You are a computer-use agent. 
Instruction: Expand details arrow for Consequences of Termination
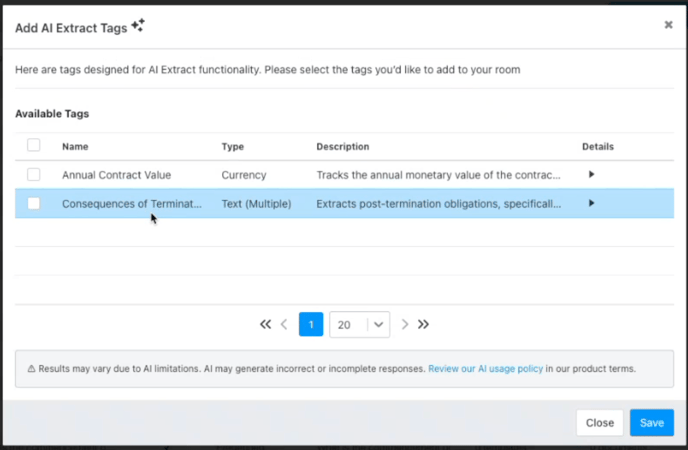click(x=591, y=203)
